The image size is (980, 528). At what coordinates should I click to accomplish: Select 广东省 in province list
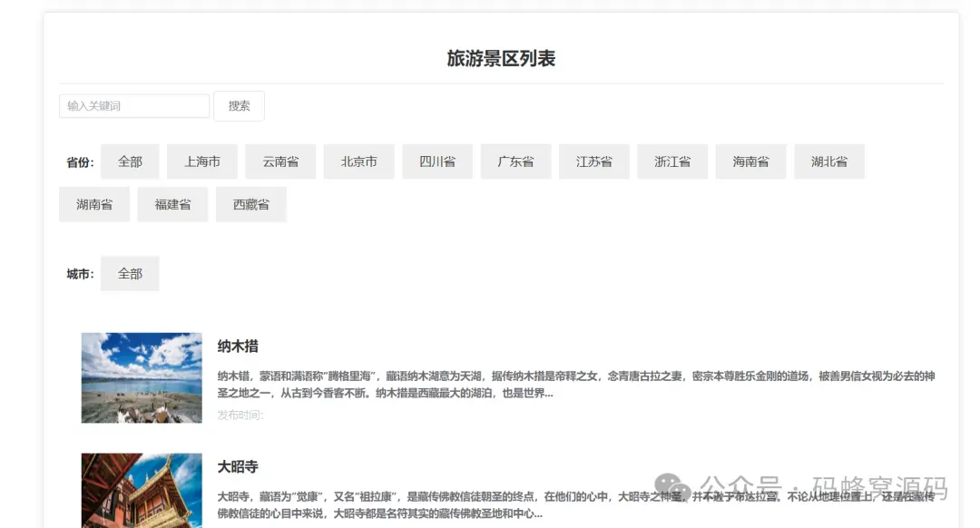coord(515,161)
